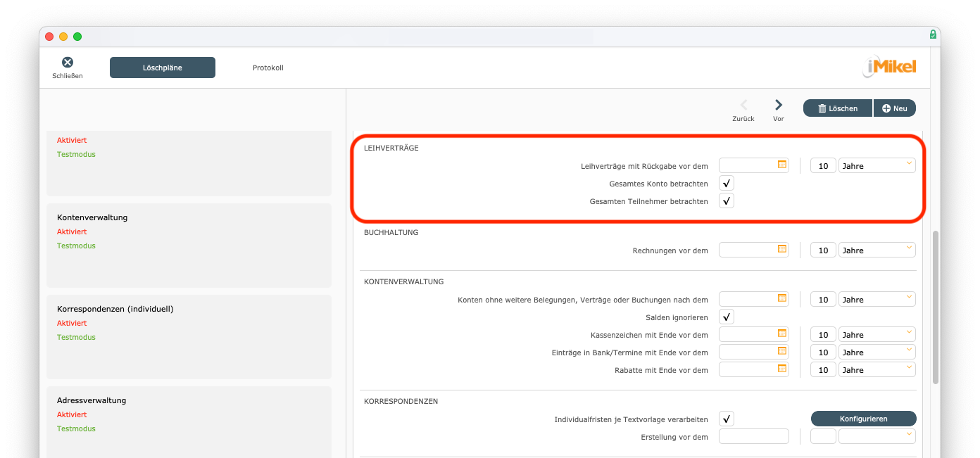
Task: Open the empty unit dropdown for Erstellung
Action: tap(877, 436)
